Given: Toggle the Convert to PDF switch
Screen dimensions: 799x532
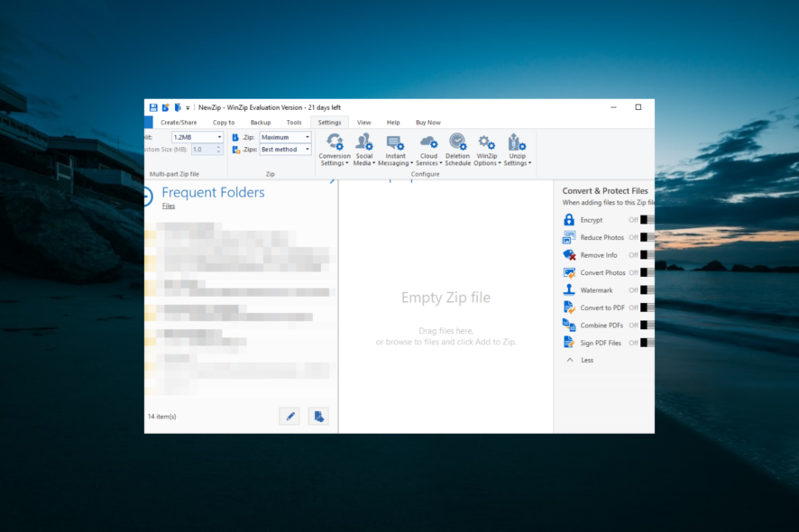Looking at the screenshot, I should [x=647, y=307].
